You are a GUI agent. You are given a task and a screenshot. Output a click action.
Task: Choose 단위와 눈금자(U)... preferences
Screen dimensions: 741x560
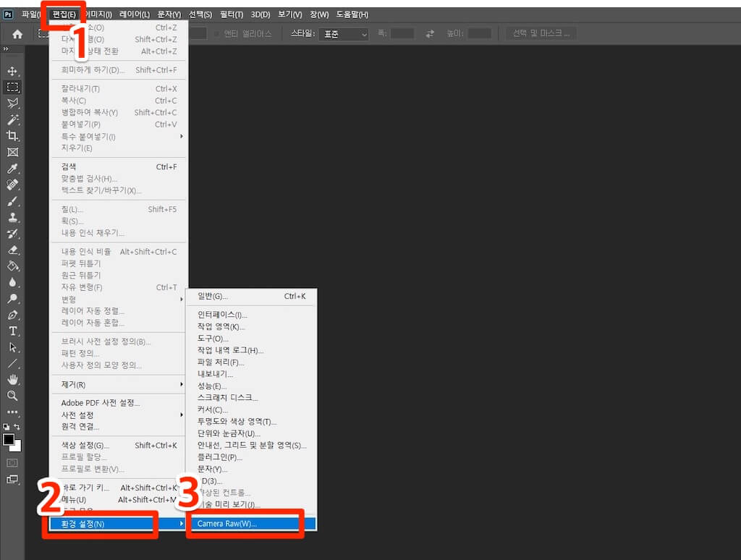pyautogui.click(x=252, y=433)
